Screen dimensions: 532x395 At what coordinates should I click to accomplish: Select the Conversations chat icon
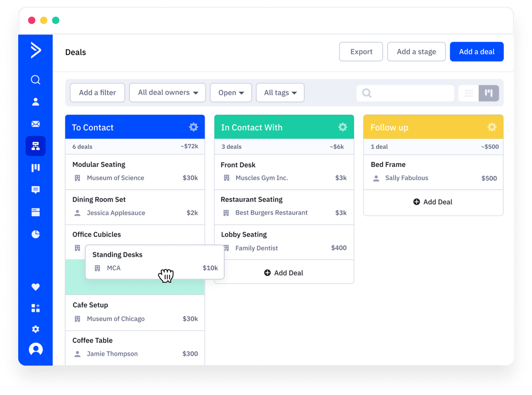pyautogui.click(x=35, y=190)
